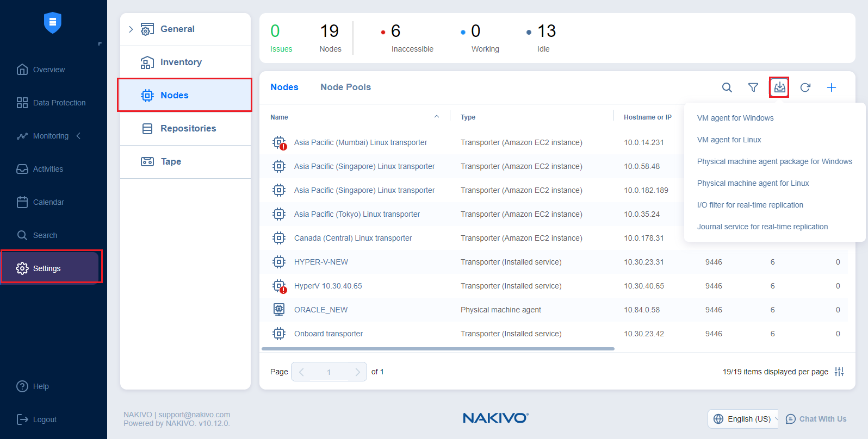
Task: Click the page number input field
Action: point(328,372)
